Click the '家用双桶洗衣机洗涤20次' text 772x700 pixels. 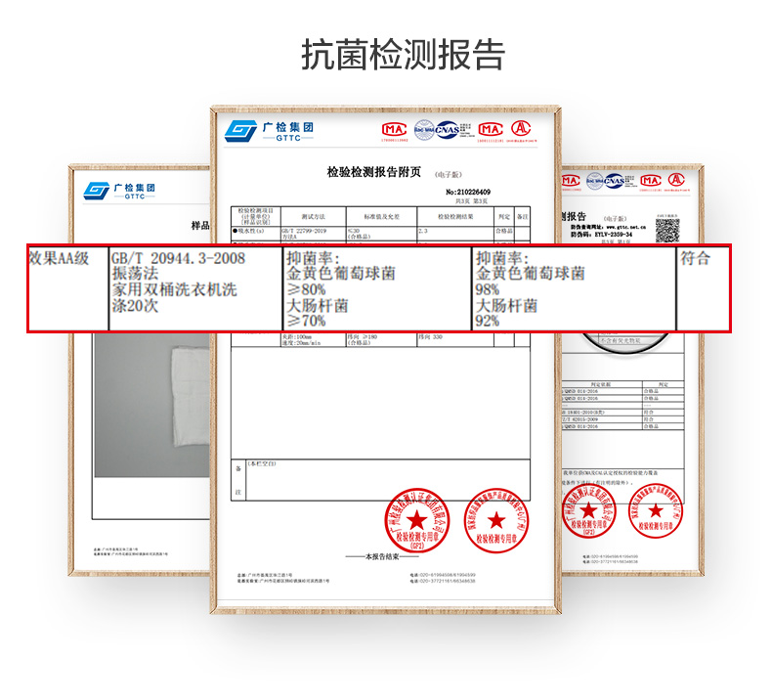(174, 297)
